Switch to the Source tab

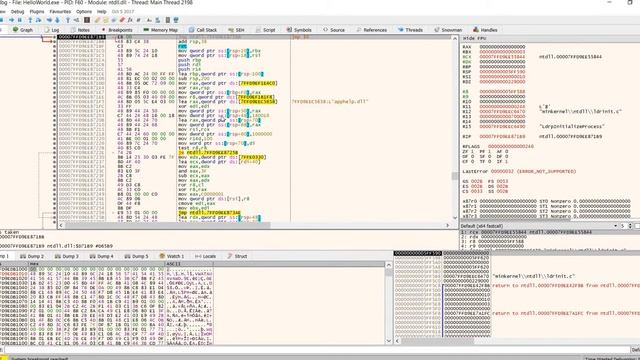click(x=334, y=30)
